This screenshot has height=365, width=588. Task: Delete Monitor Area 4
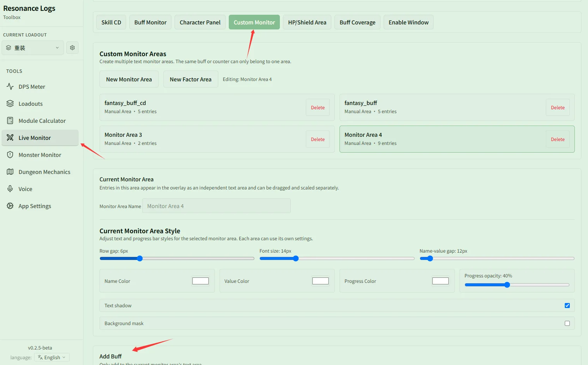click(558, 139)
